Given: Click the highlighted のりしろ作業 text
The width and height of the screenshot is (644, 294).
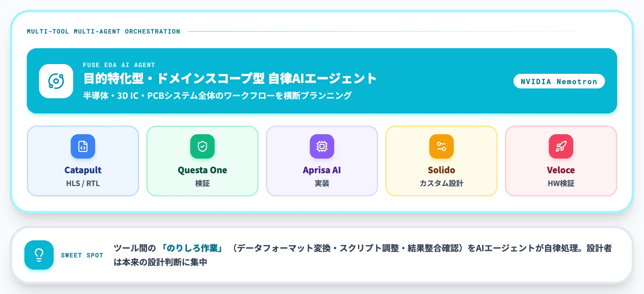Looking at the screenshot, I should [192, 248].
